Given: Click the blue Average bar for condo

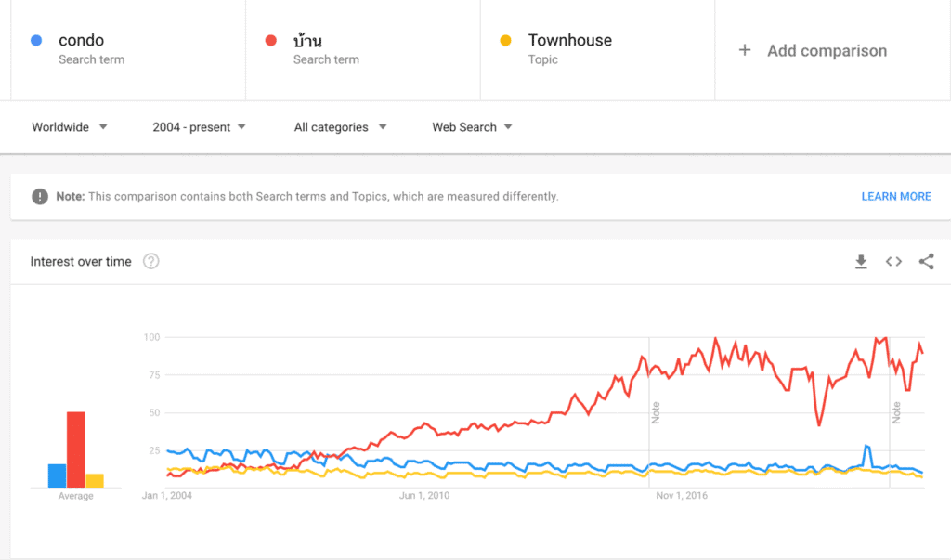Looking at the screenshot, I should [55, 474].
